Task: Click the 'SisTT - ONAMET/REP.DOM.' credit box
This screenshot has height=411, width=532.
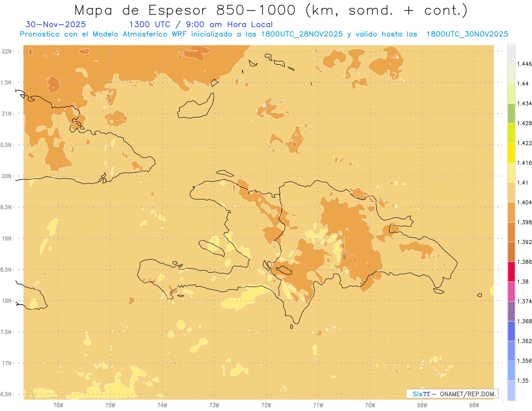Action: [452, 394]
